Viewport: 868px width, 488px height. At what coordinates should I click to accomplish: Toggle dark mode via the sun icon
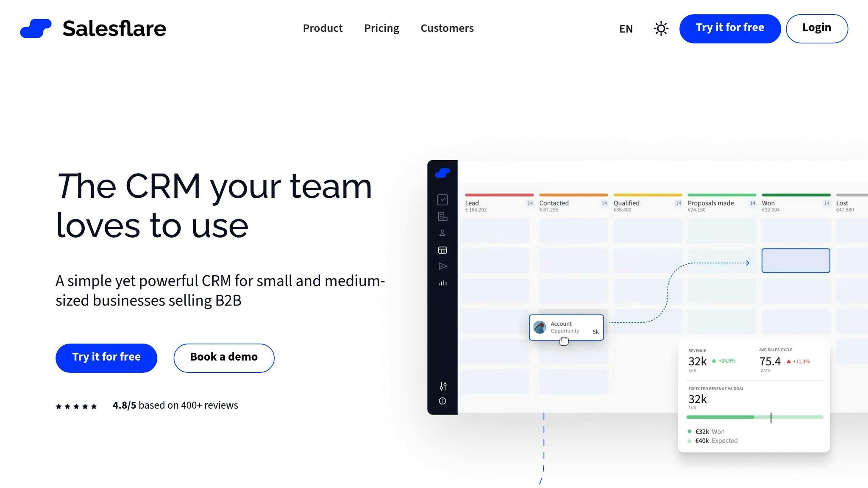pyautogui.click(x=661, y=28)
